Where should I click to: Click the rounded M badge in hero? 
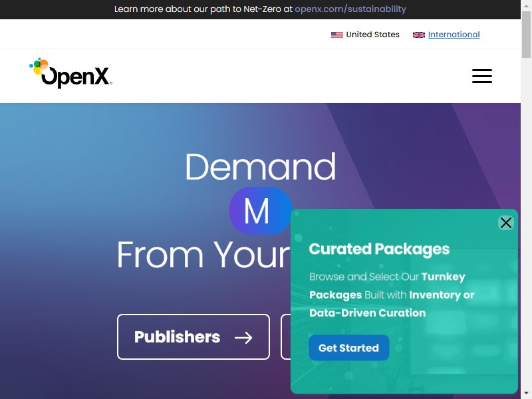click(260, 211)
